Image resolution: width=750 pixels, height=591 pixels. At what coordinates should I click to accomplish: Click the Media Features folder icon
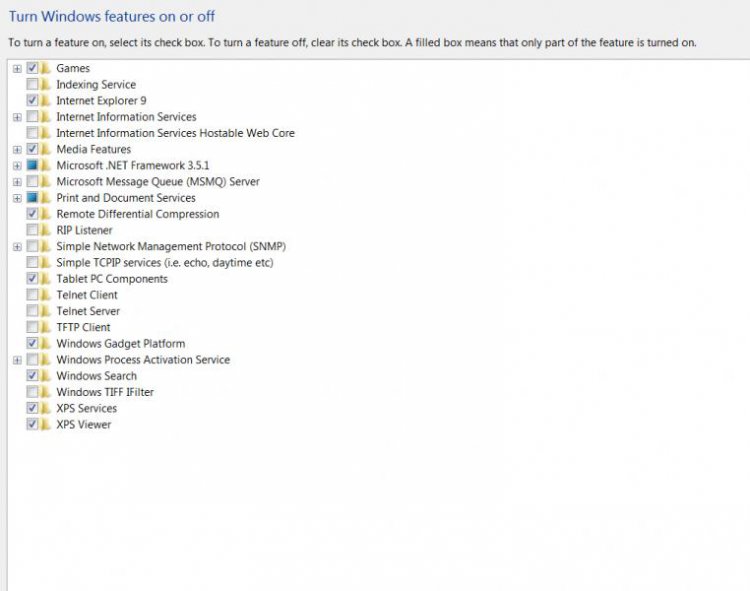(x=45, y=149)
